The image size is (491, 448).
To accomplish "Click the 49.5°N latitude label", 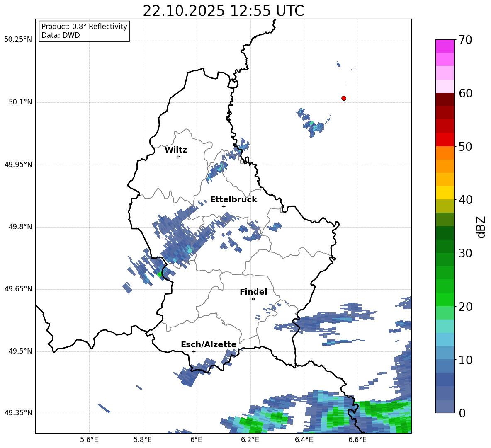I will click(20, 351).
